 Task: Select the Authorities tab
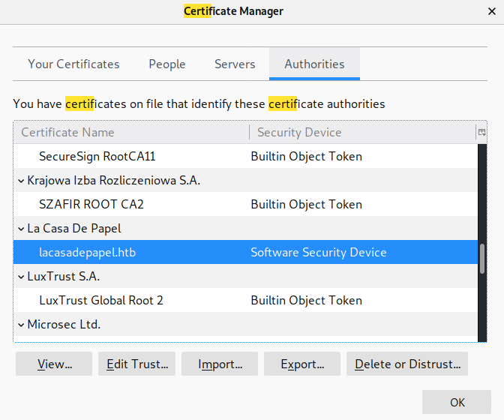[314, 64]
